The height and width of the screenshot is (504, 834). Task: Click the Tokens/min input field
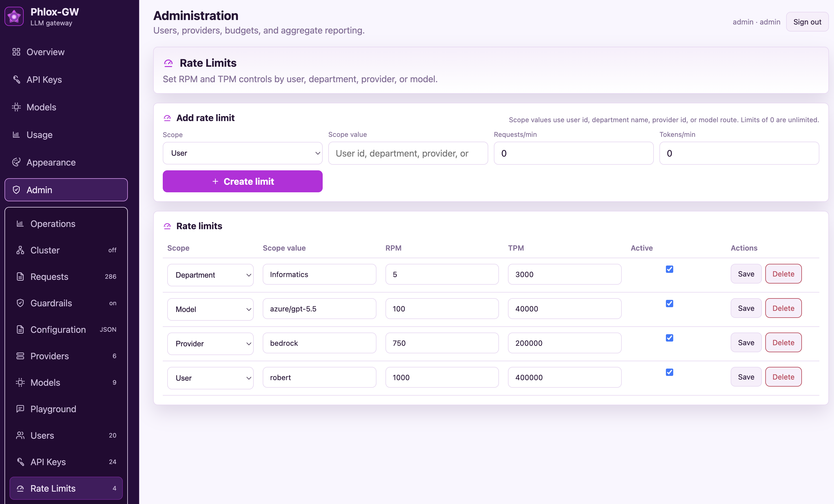coord(739,153)
